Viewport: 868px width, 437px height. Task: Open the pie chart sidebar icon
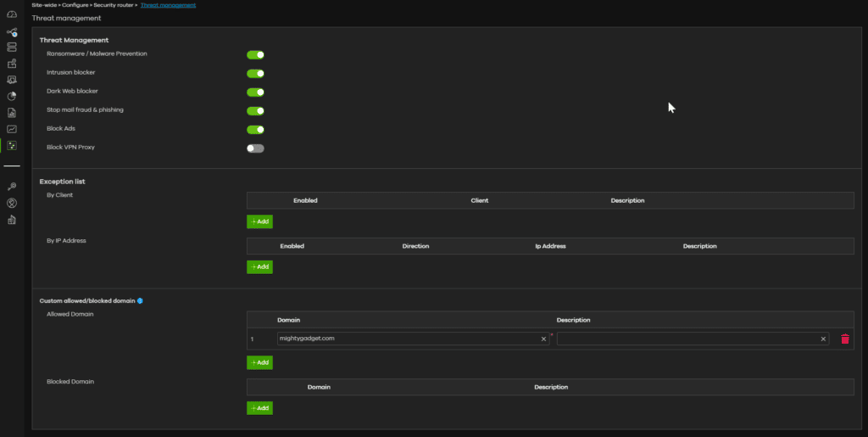pyautogui.click(x=12, y=96)
